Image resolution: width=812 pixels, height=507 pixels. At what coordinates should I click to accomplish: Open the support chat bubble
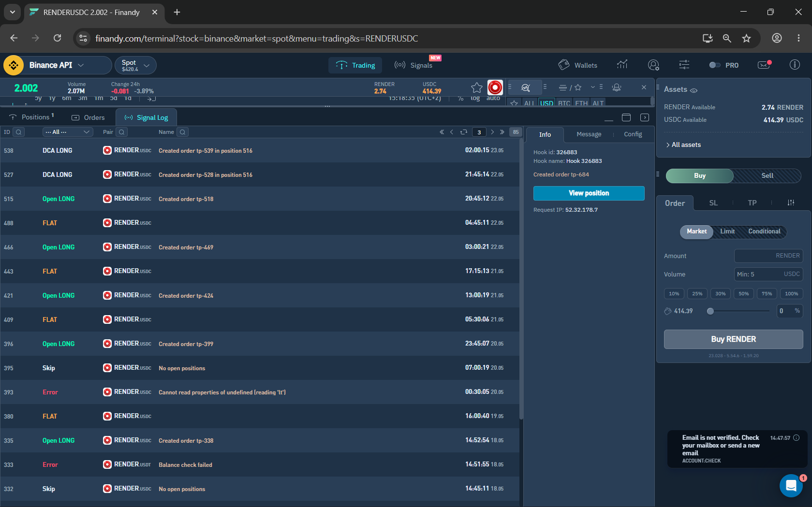coord(791,485)
